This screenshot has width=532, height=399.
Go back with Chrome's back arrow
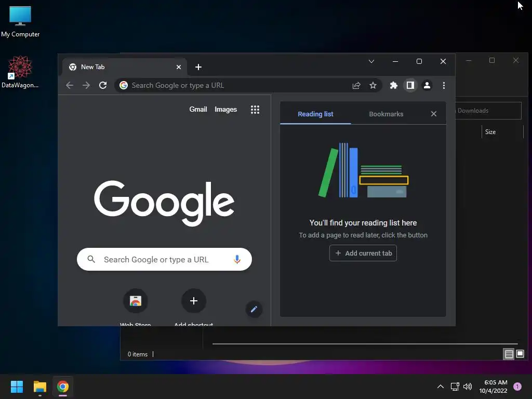tap(70, 86)
